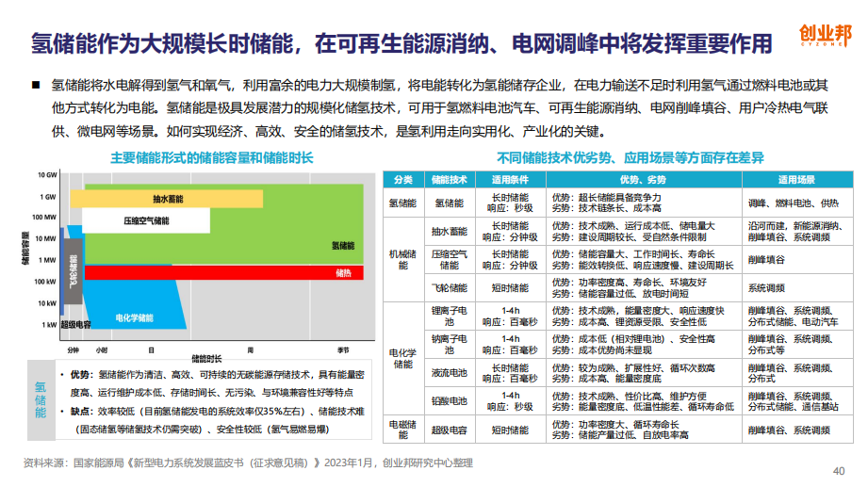
Task: Select the yellow 抽水蓄能 bar
Action: click(x=170, y=199)
